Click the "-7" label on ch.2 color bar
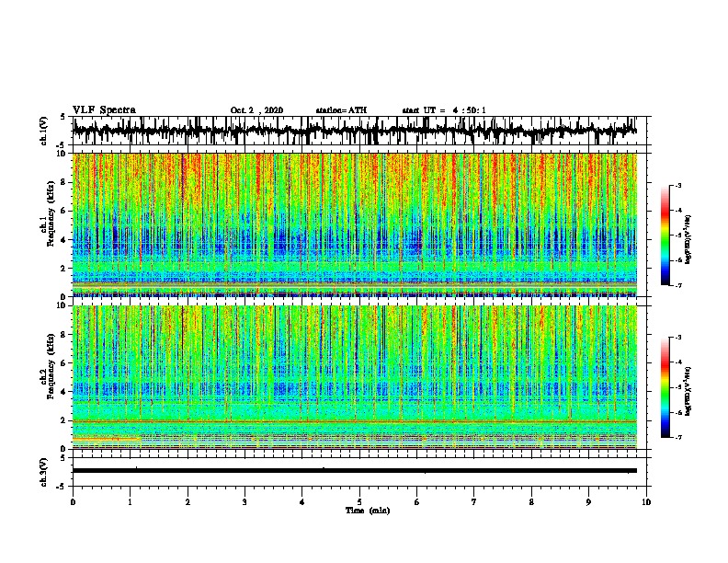 click(x=677, y=437)
